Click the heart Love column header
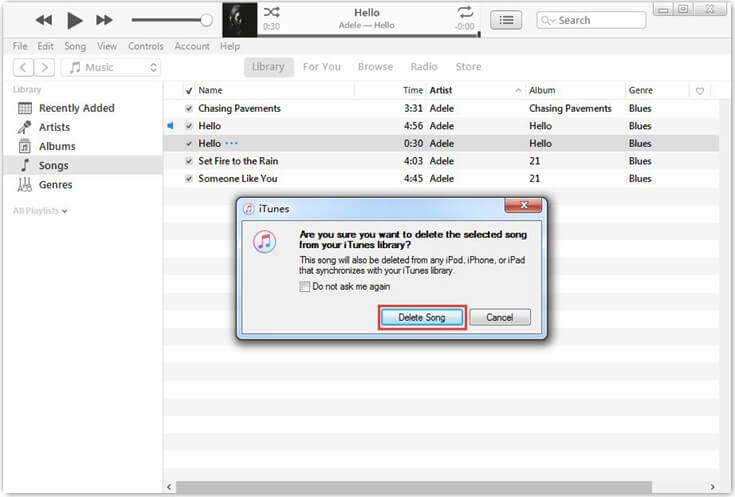Image resolution: width=735 pixels, height=497 pixels. (x=700, y=90)
